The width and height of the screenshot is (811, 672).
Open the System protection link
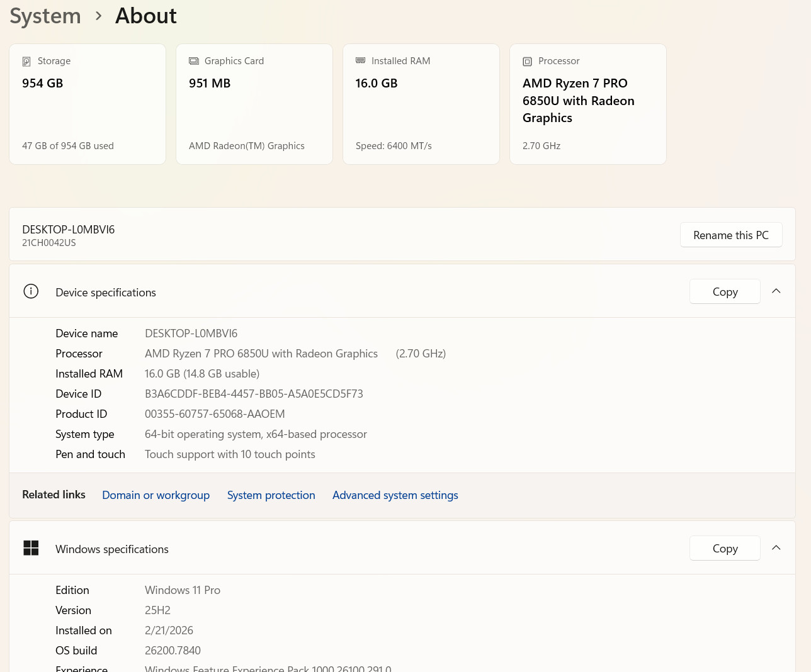271,495
